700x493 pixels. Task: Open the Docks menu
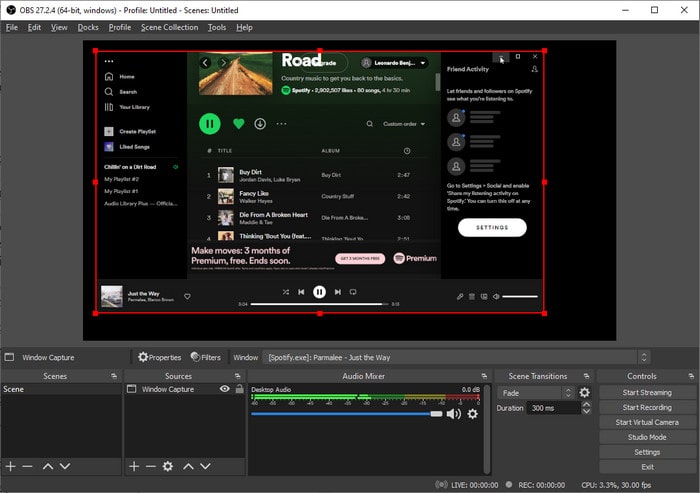pos(88,27)
